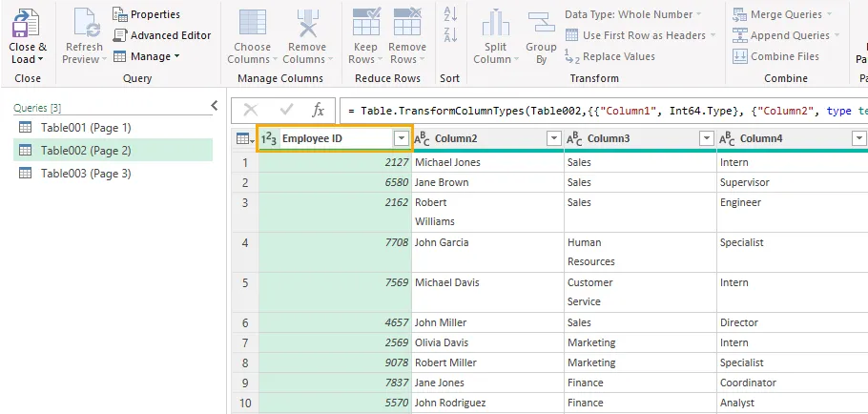Select the Table003 (Page 3) query

point(113,174)
